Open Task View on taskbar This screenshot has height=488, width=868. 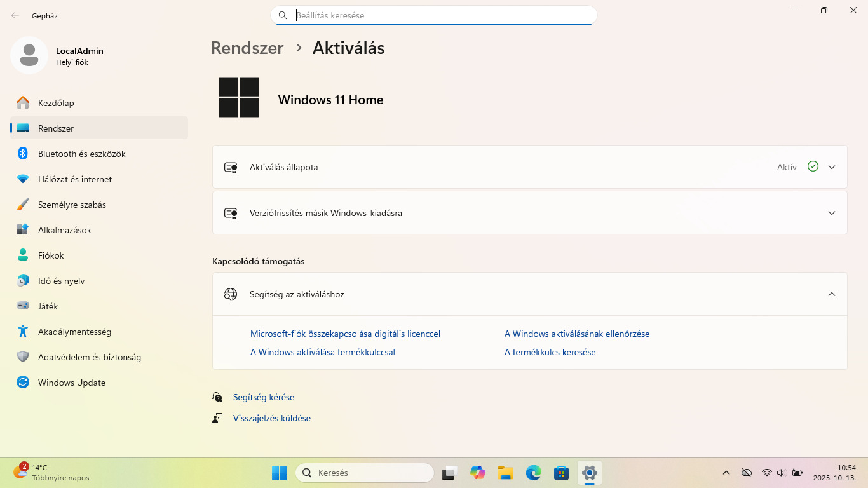tap(451, 473)
